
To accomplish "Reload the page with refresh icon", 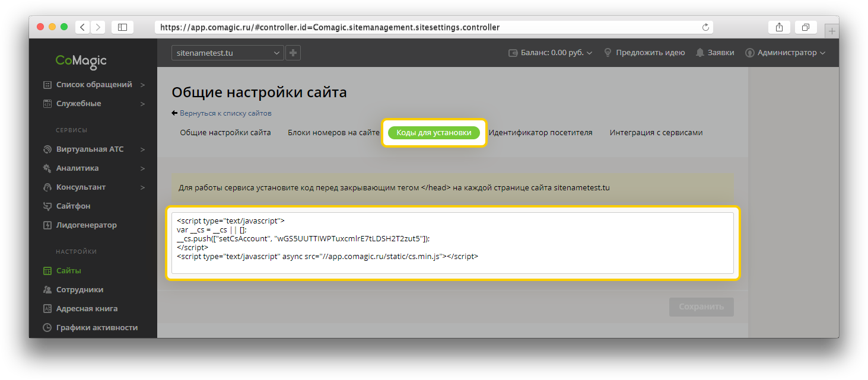I will point(705,27).
